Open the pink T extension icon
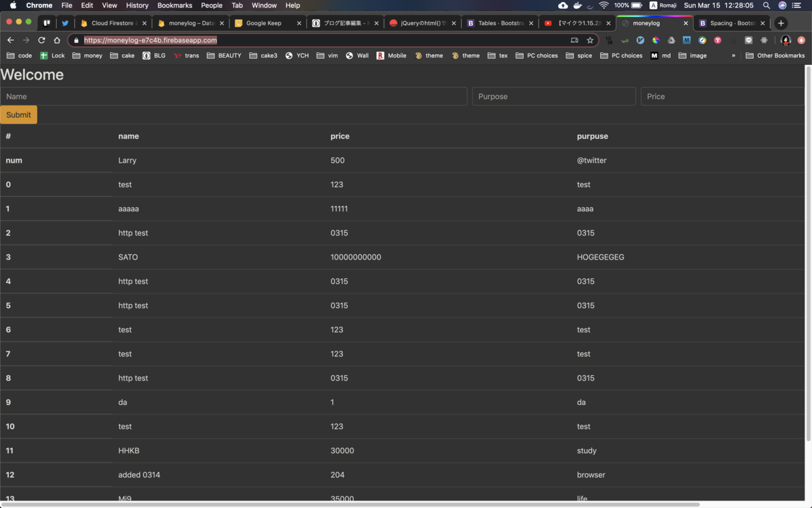Image resolution: width=812 pixels, height=508 pixels. (x=717, y=40)
